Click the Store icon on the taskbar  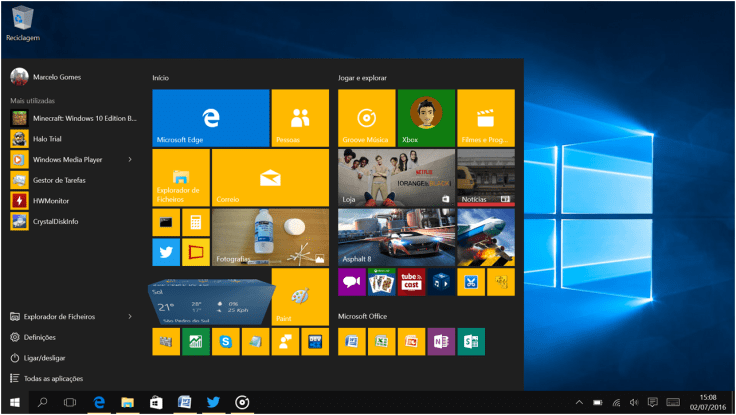pyautogui.click(x=156, y=402)
